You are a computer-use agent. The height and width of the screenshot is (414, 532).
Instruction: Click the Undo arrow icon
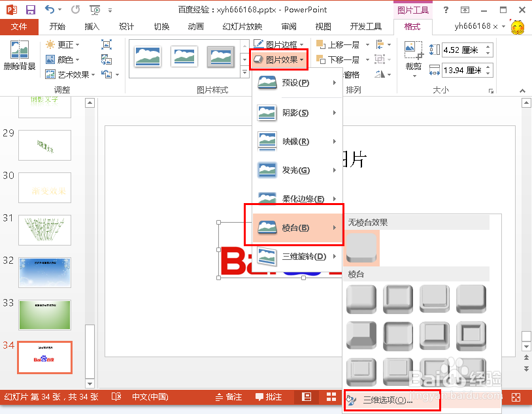pos(50,10)
